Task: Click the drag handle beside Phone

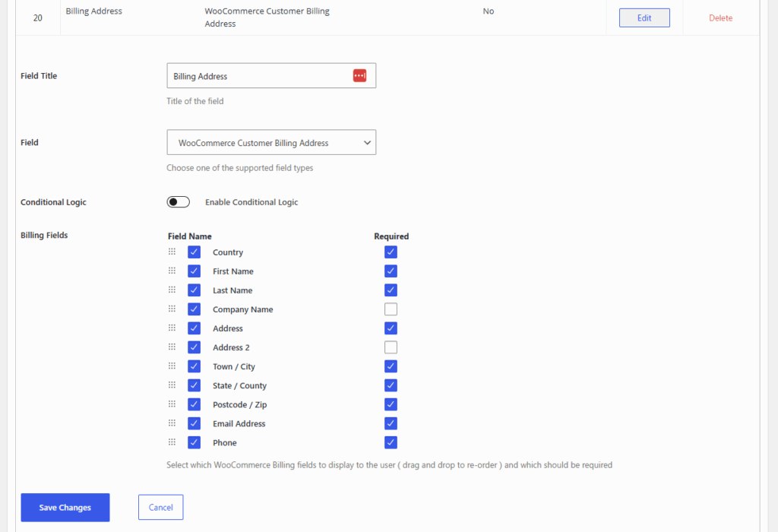Action: [172, 442]
